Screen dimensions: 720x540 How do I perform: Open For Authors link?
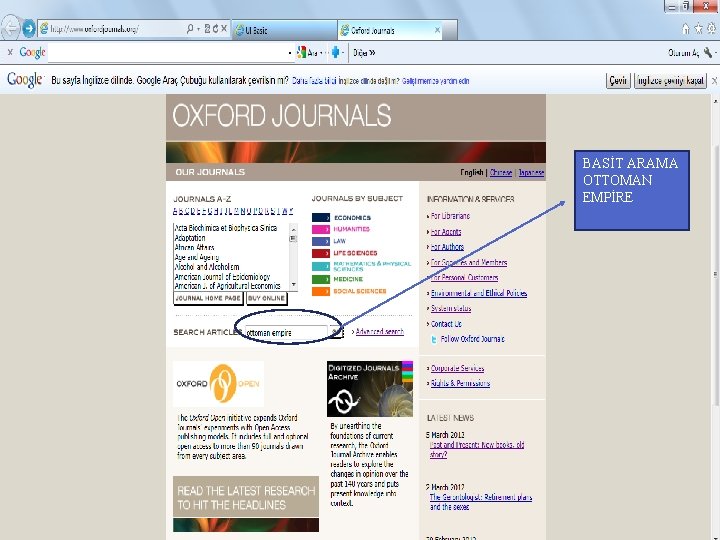pos(447,247)
